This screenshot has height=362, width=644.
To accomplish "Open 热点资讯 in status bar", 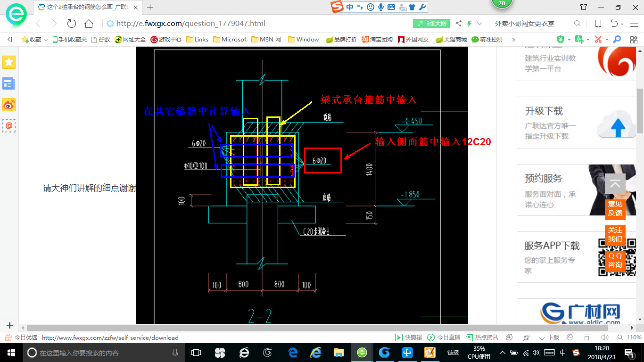I will coord(482,337).
